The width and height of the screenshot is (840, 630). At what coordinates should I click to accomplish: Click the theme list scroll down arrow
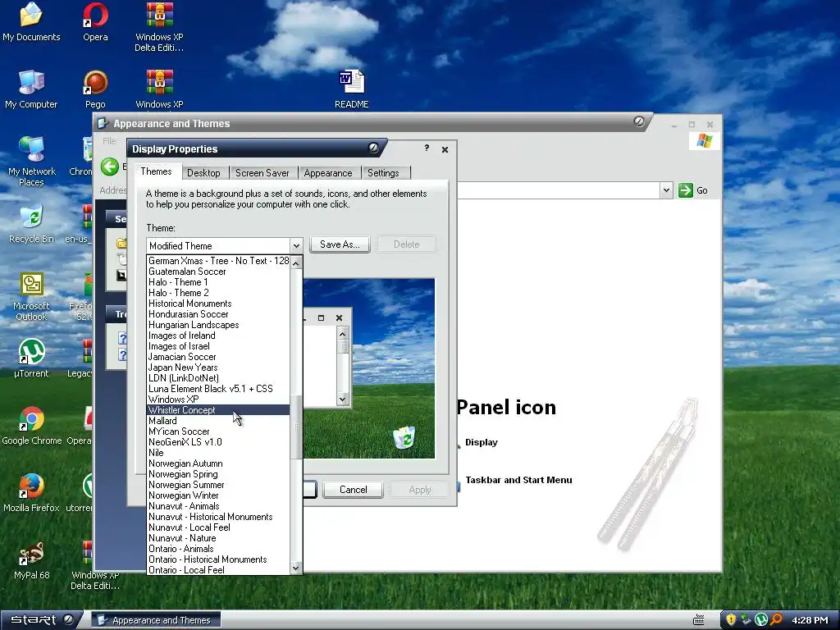pos(296,568)
